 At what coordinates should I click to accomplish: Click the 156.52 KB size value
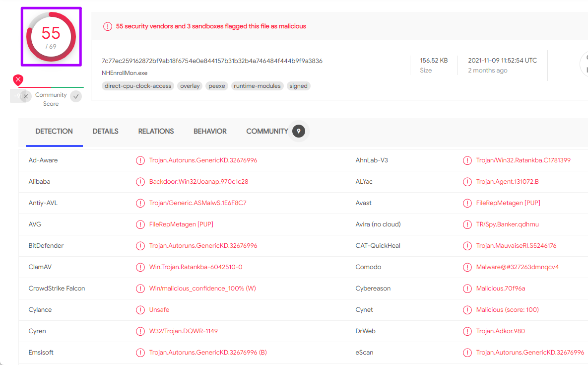(434, 61)
